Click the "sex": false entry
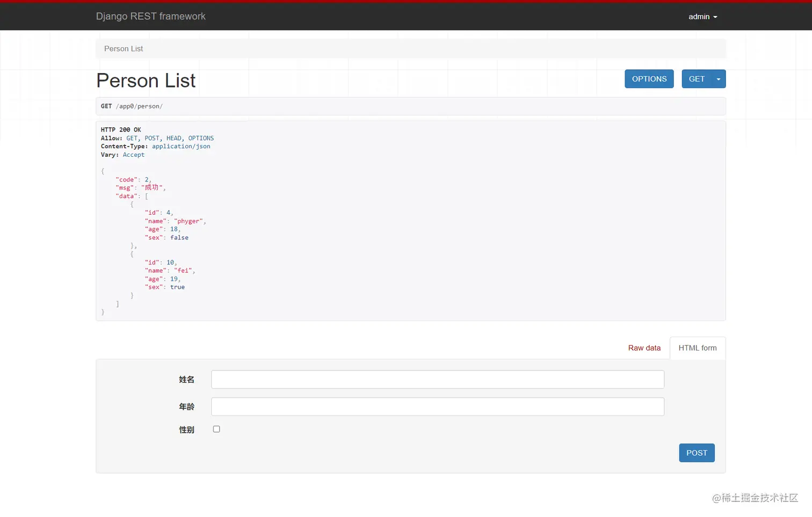Viewport: 812px width, 517px height. tap(166, 237)
